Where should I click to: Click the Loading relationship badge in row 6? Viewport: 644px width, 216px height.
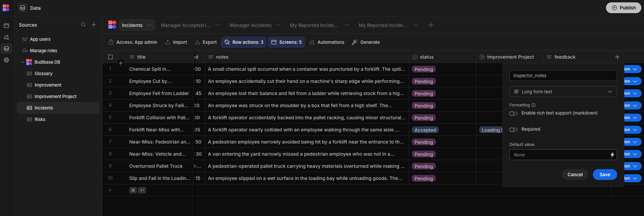coord(491,130)
